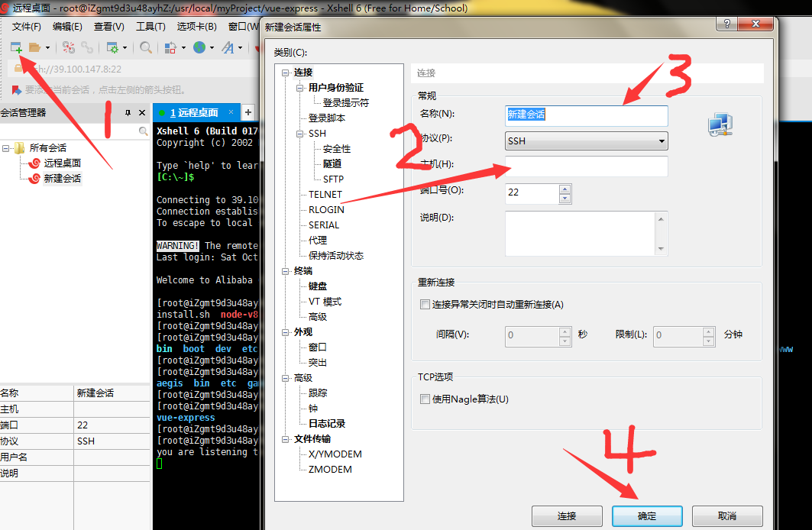Viewport: 812px width, 530px height.
Task: Enable the 使用Nagle算法(U) checkbox
Action: click(425, 399)
